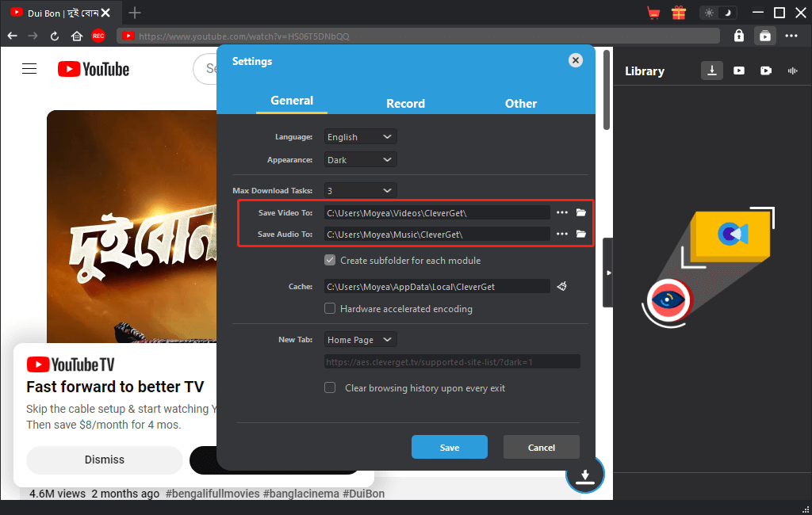Close the Dui Bon tab
Viewport: 812px width, 515px height.
click(105, 13)
